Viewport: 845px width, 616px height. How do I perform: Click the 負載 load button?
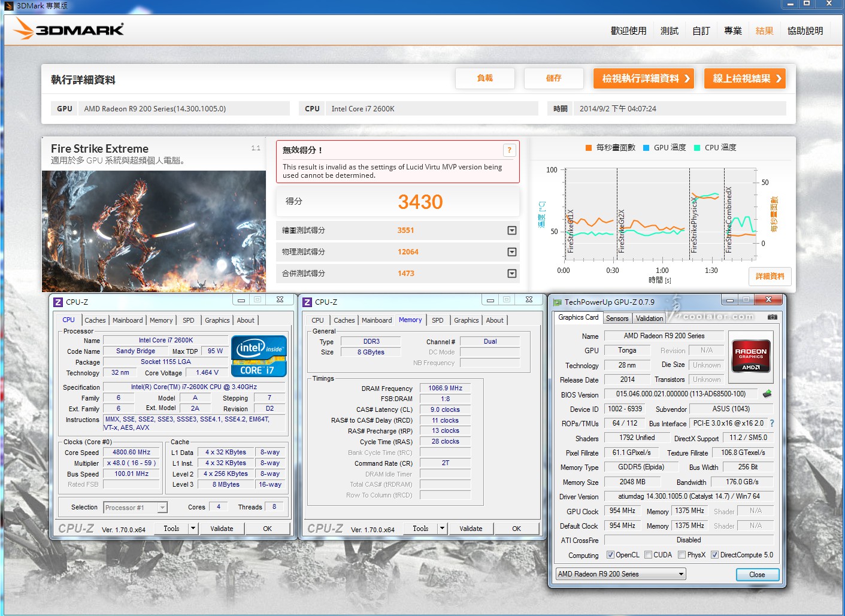(x=485, y=78)
